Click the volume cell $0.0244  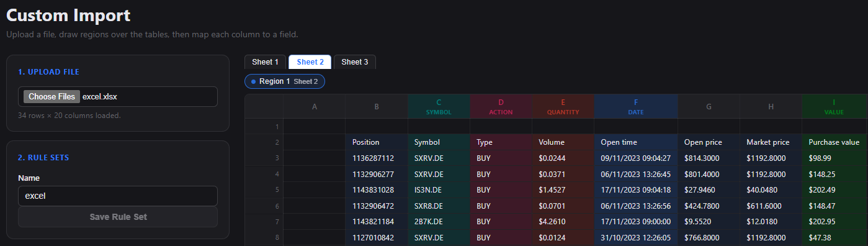(x=563, y=158)
